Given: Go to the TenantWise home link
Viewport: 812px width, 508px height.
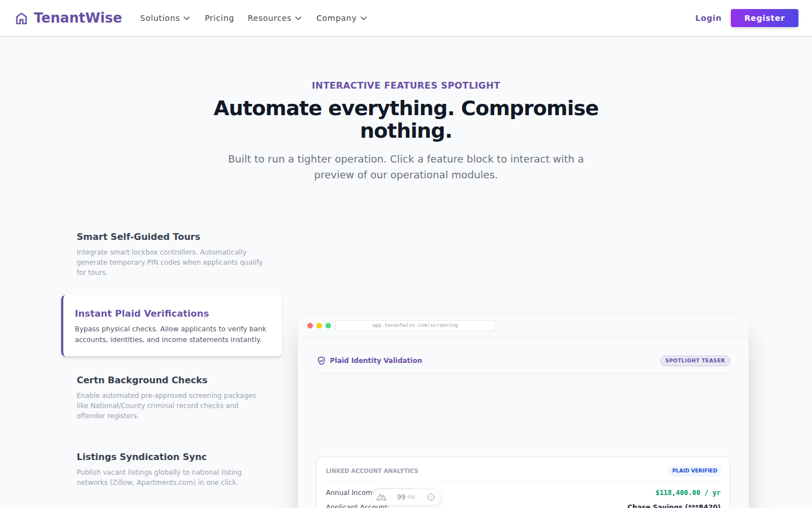Looking at the screenshot, I should (x=69, y=18).
